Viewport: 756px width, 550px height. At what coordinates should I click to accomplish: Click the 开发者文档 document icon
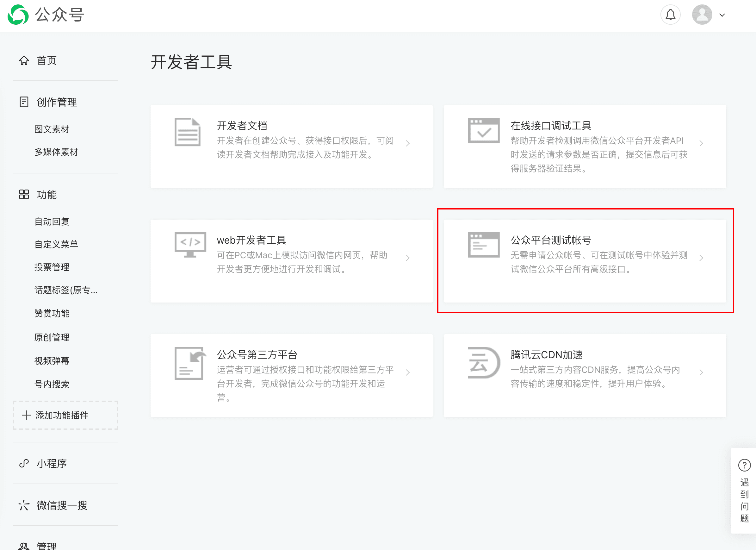point(187,132)
